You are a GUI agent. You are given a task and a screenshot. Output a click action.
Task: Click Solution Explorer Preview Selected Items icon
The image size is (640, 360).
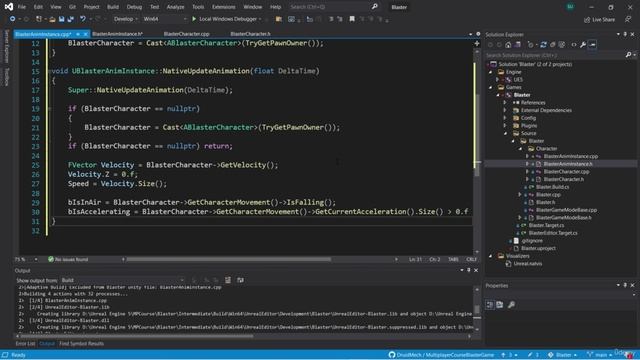click(592, 45)
